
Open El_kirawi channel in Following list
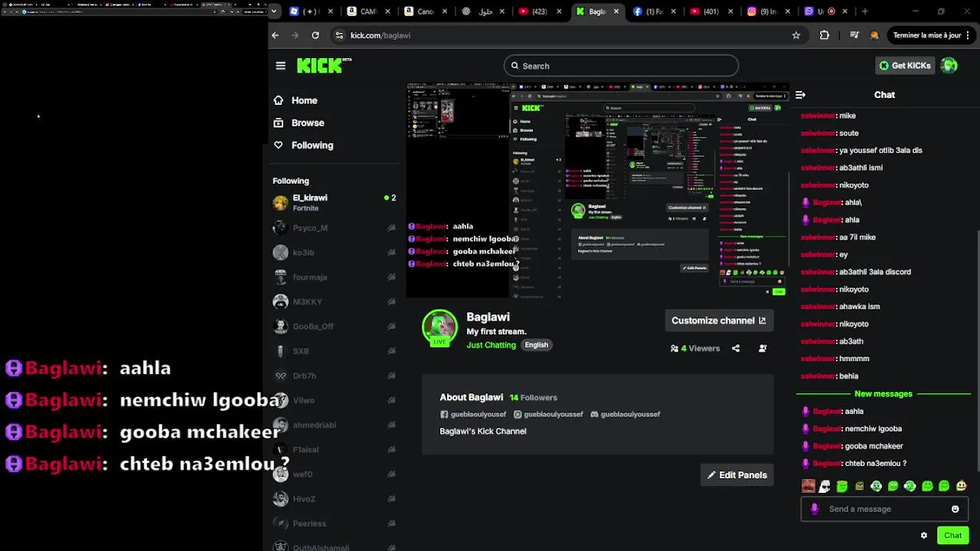(335, 203)
